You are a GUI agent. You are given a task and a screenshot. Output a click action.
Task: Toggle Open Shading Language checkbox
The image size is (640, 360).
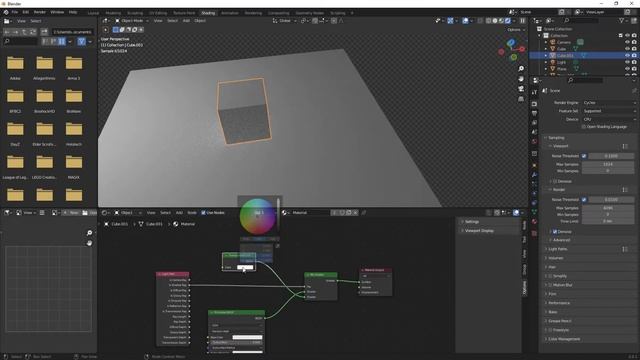pyautogui.click(x=584, y=127)
